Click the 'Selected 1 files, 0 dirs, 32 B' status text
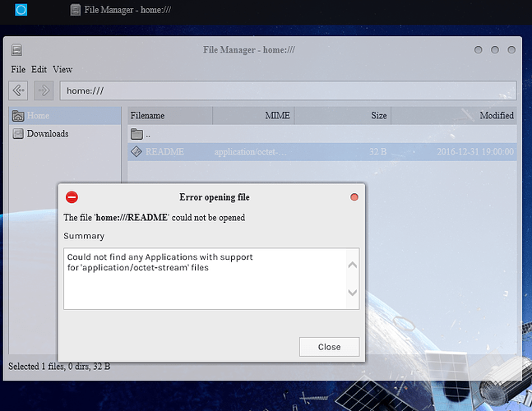Image resolution: width=532 pixels, height=411 pixels. tap(59, 367)
